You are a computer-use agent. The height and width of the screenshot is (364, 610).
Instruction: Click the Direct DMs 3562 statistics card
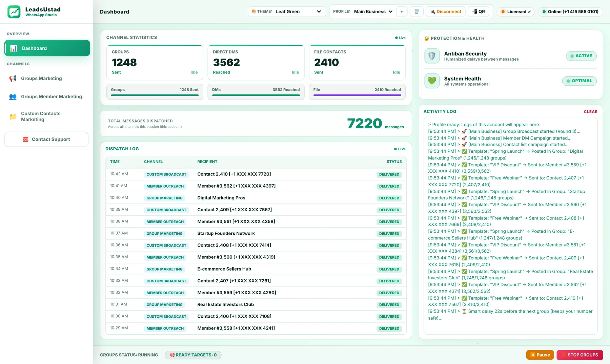point(256,63)
